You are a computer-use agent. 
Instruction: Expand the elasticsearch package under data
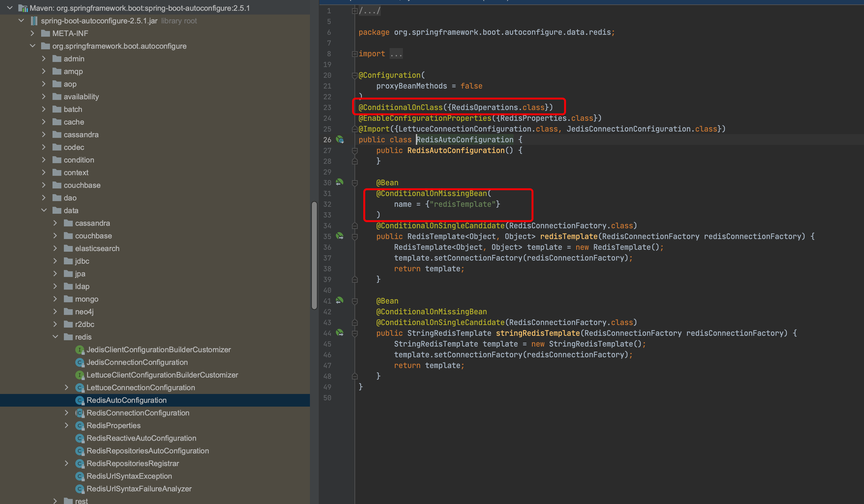55,248
